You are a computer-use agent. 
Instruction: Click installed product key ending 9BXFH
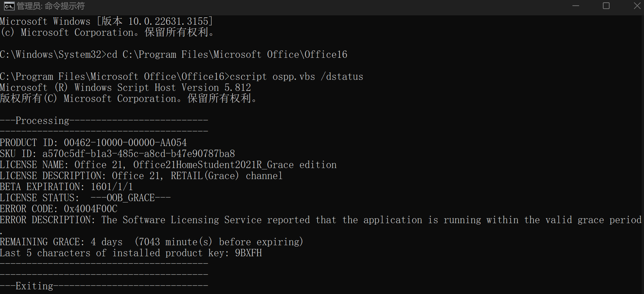coord(248,253)
